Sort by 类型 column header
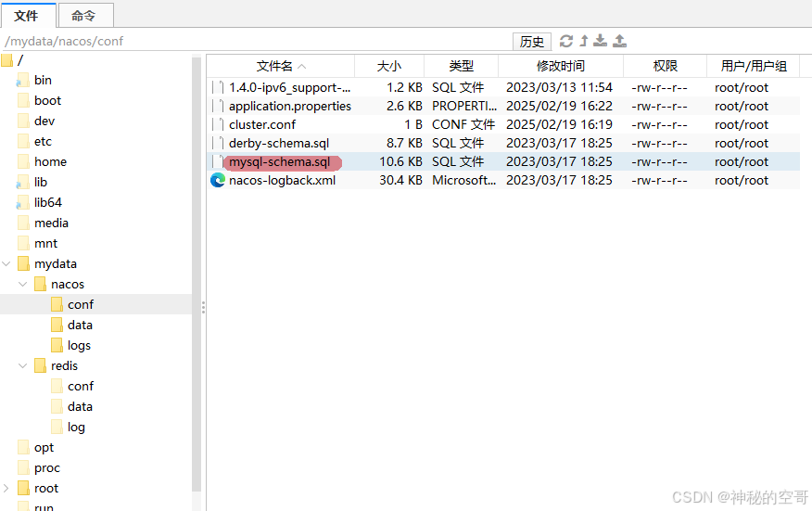Image resolution: width=812 pixels, height=511 pixels. pyautogui.click(x=461, y=67)
